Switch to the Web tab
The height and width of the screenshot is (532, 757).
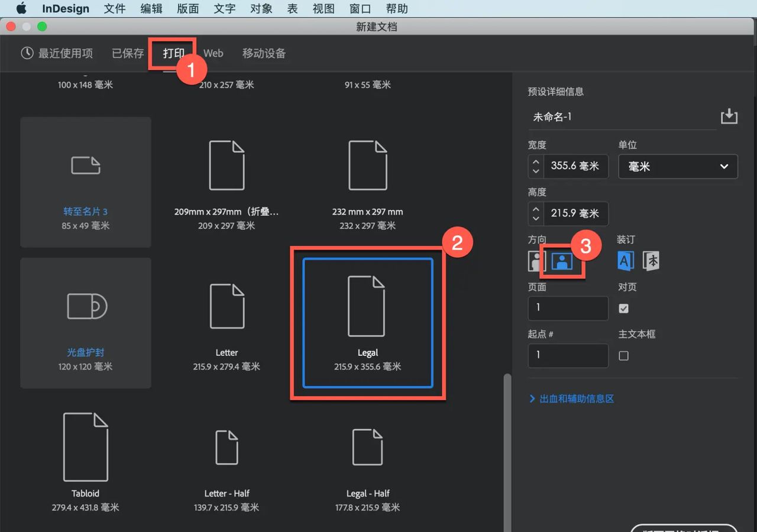tap(213, 53)
